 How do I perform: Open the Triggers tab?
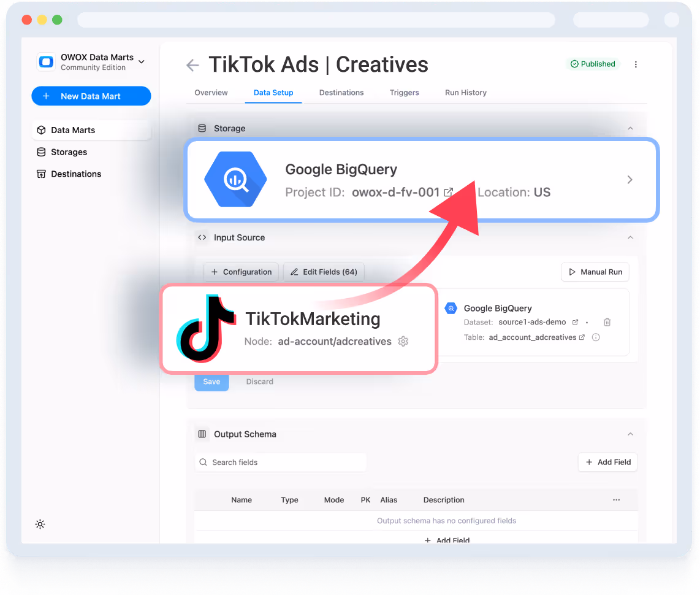click(x=405, y=93)
